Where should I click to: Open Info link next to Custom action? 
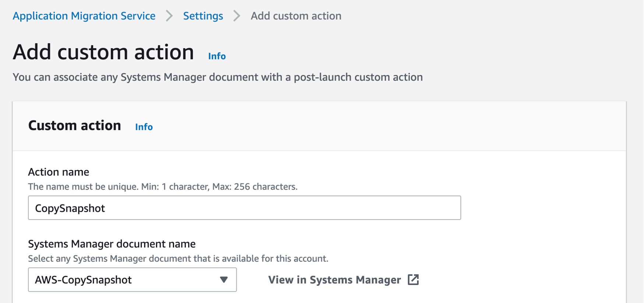point(144,126)
